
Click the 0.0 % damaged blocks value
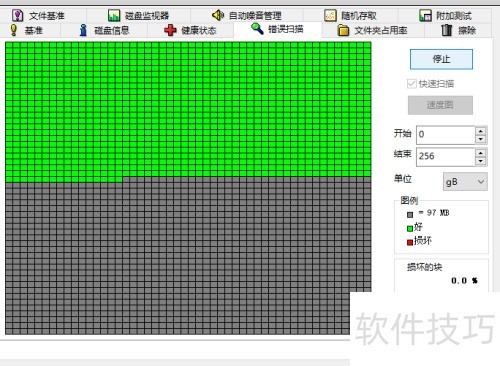point(464,281)
